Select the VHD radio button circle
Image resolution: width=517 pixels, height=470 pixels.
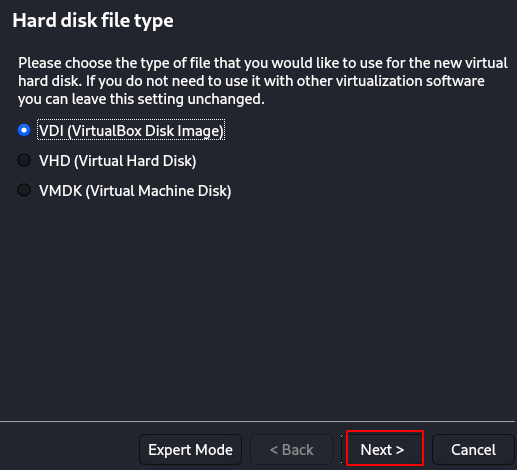click(x=24, y=160)
